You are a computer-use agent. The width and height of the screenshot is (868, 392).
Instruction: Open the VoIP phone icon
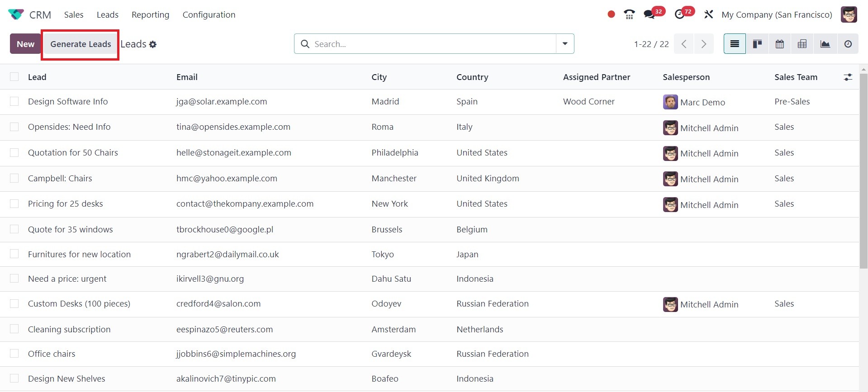pyautogui.click(x=629, y=14)
